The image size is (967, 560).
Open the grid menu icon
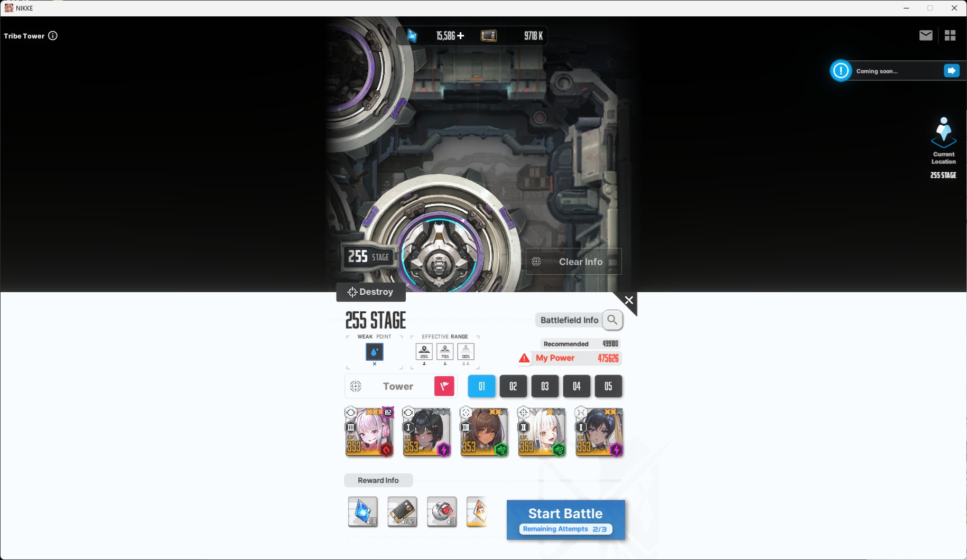tap(950, 35)
